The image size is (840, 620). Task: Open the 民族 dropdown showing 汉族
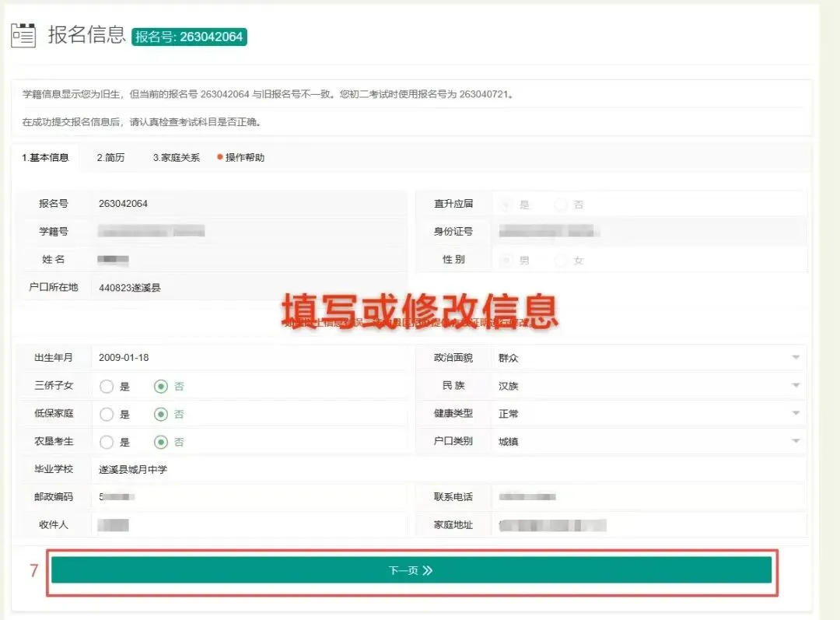(795, 385)
